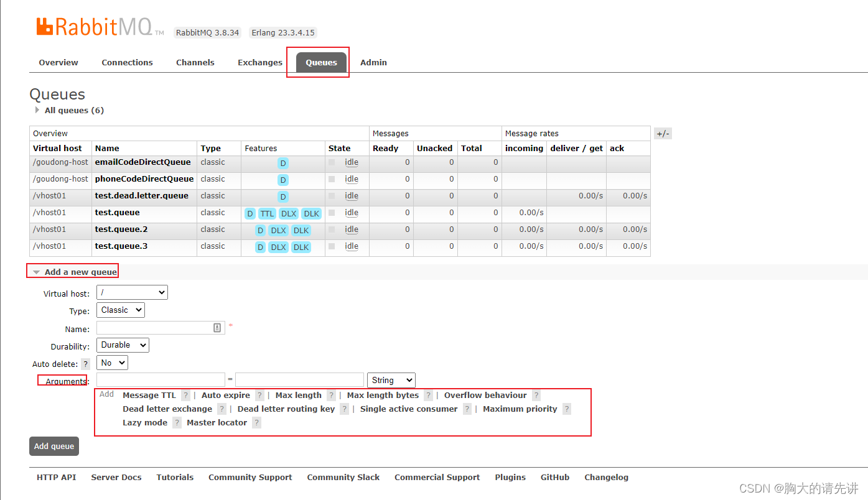Open help for Maximum priority
The image size is (868, 500).
(x=567, y=409)
